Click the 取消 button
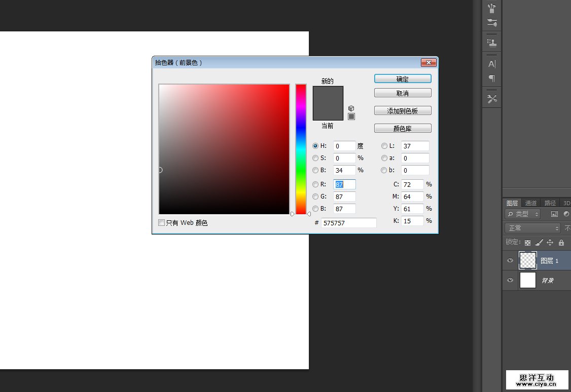The height and width of the screenshot is (392, 571). [403, 93]
